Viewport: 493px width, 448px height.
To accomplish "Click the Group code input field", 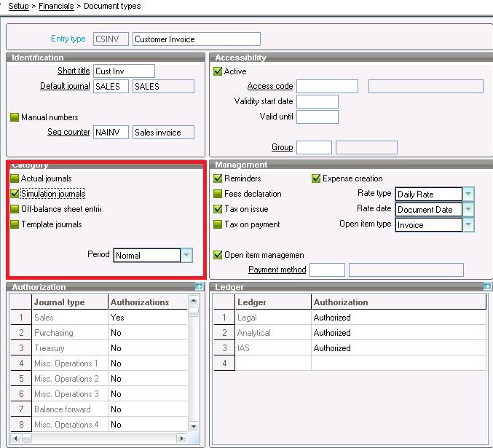I will 314,147.
